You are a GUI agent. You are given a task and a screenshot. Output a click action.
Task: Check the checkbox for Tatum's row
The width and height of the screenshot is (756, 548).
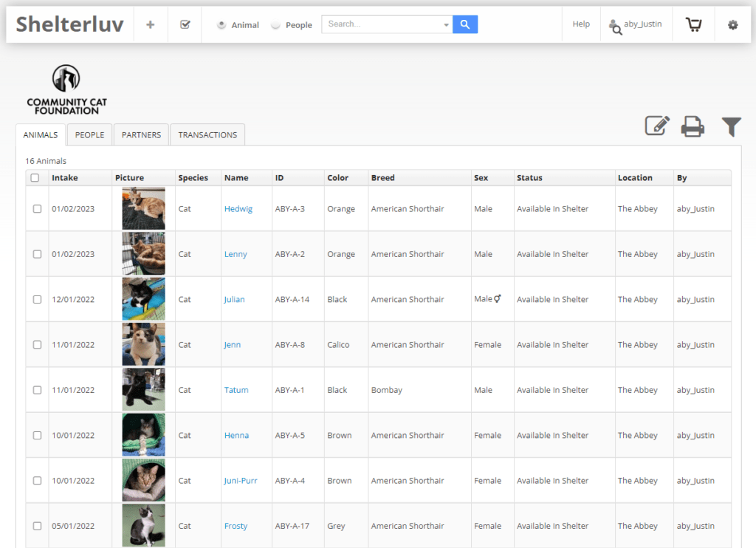coord(37,390)
